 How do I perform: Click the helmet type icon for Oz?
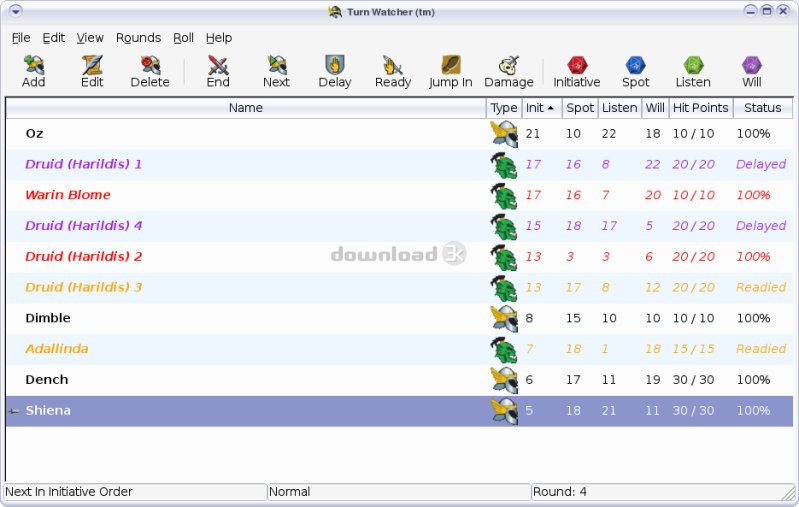[504, 134]
